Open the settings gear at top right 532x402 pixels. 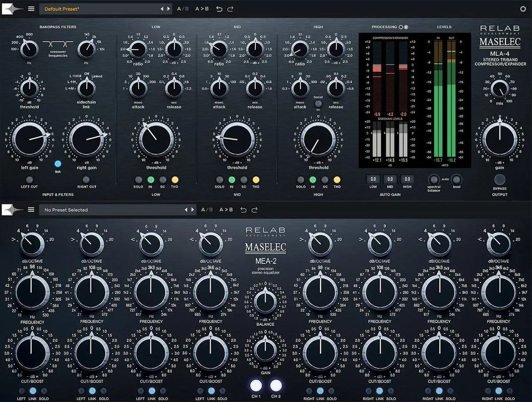pos(522,8)
